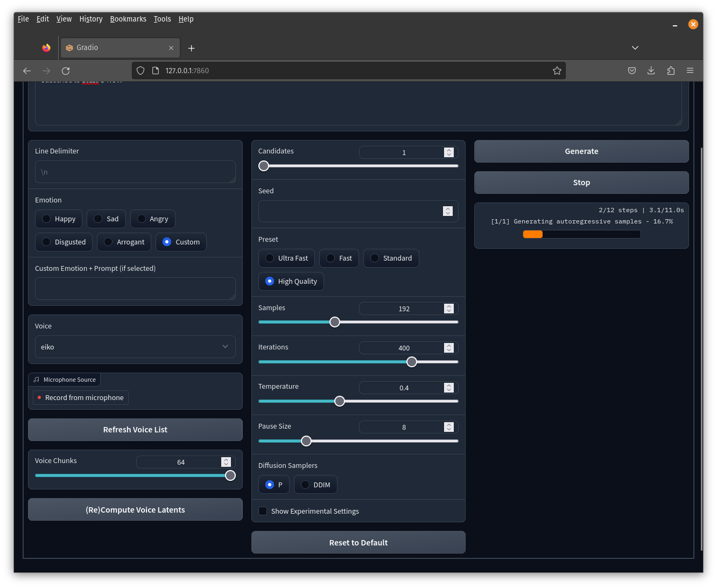Screen dimensions: 717x588
Task: Close the Gradio tab
Action: (171, 48)
